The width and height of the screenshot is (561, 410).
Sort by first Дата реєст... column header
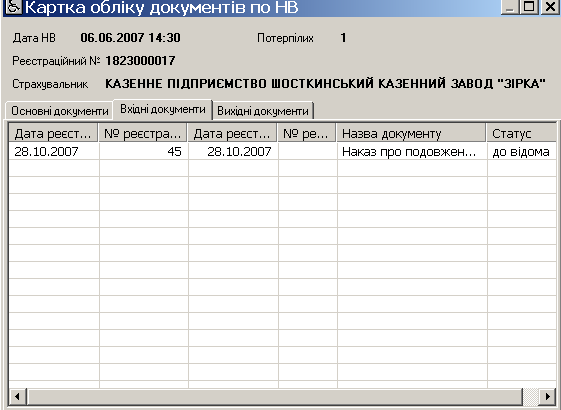(53, 133)
